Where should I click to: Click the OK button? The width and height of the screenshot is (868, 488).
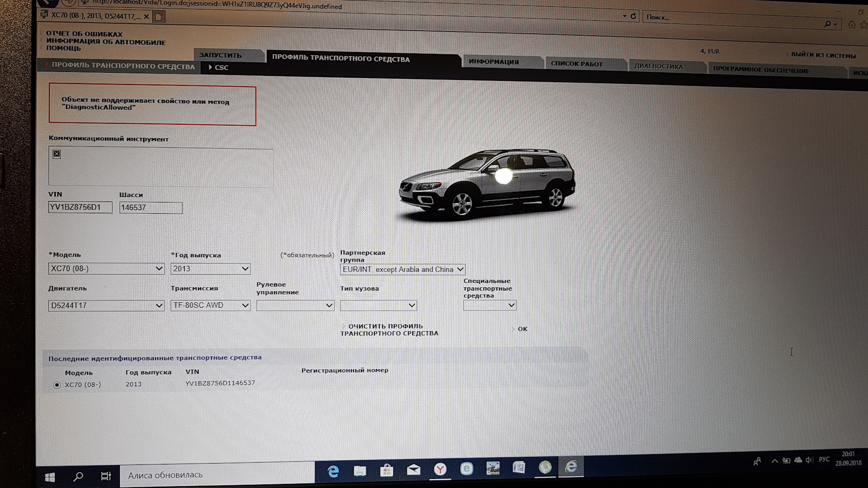coord(522,329)
